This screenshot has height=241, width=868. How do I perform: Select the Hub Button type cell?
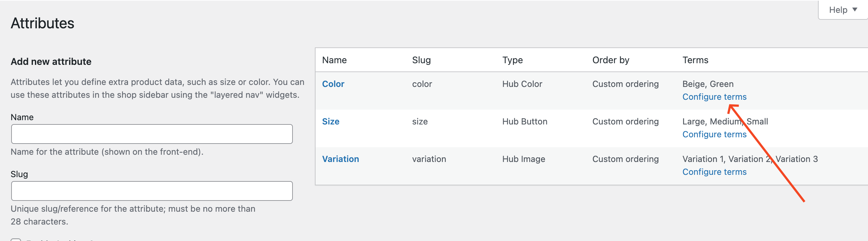pyautogui.click(x=524, y=121)
